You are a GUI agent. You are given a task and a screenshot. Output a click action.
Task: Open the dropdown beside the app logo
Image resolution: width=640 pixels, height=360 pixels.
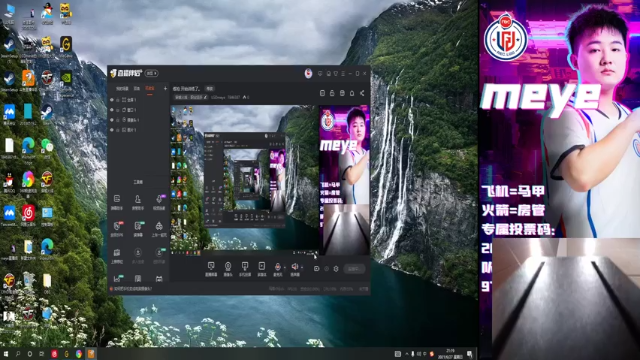[151, 73]
